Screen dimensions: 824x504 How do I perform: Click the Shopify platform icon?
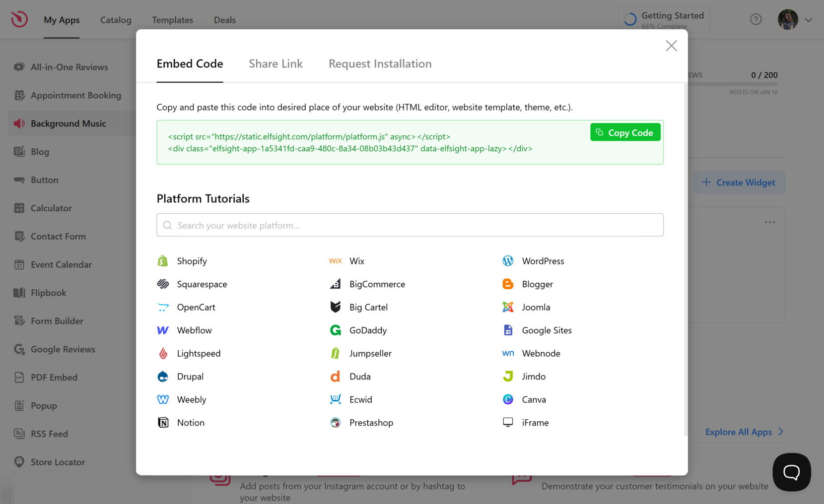tap(163, 261)
